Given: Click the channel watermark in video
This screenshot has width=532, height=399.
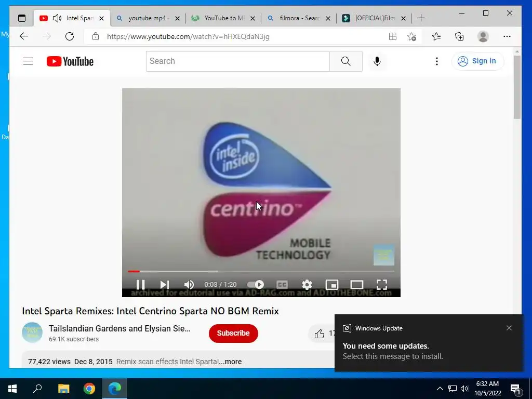Looking at the screenshot, I should 384,255.
